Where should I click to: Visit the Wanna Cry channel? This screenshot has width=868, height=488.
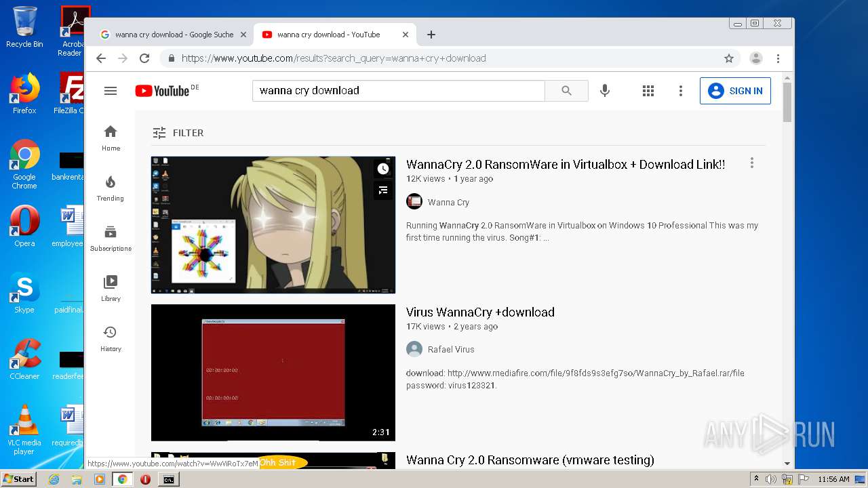pyautogui.click(x=448, y=202)
